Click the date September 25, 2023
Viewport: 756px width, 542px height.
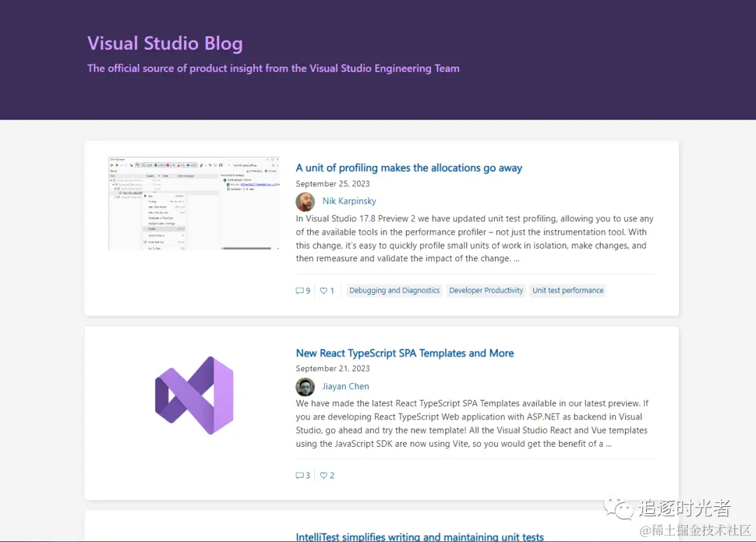(332, 183)
